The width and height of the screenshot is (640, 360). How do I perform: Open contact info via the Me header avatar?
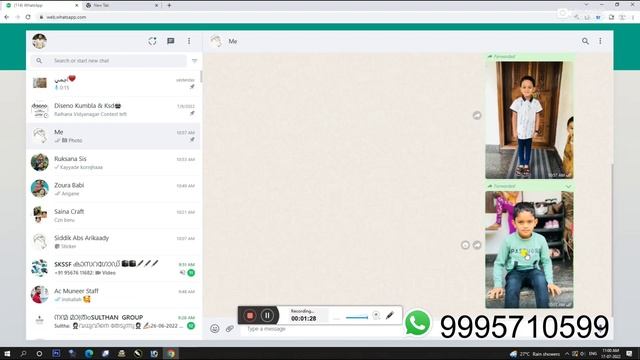tap(216, 41)
